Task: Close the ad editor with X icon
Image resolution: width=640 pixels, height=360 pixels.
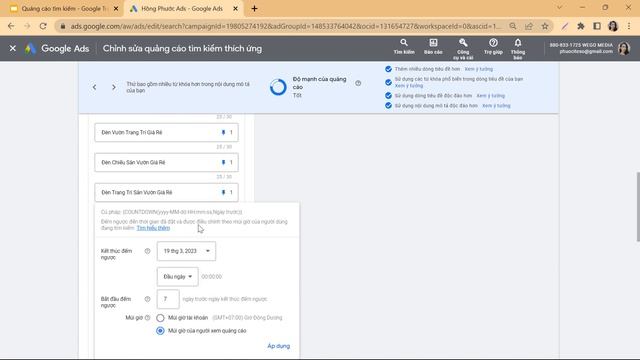Action: (13, 48)
